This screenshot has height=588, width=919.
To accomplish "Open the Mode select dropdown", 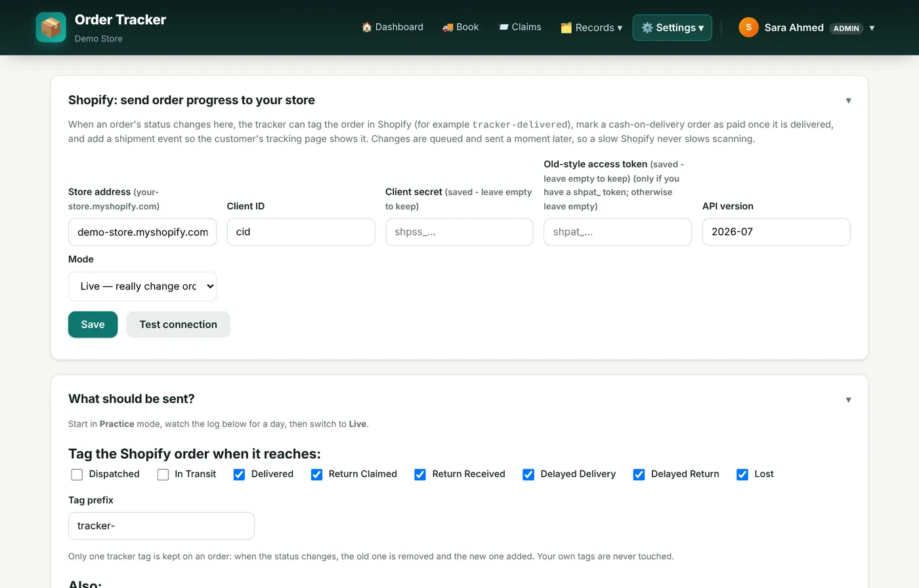I will pyautogui.click(x=142, y=286).
